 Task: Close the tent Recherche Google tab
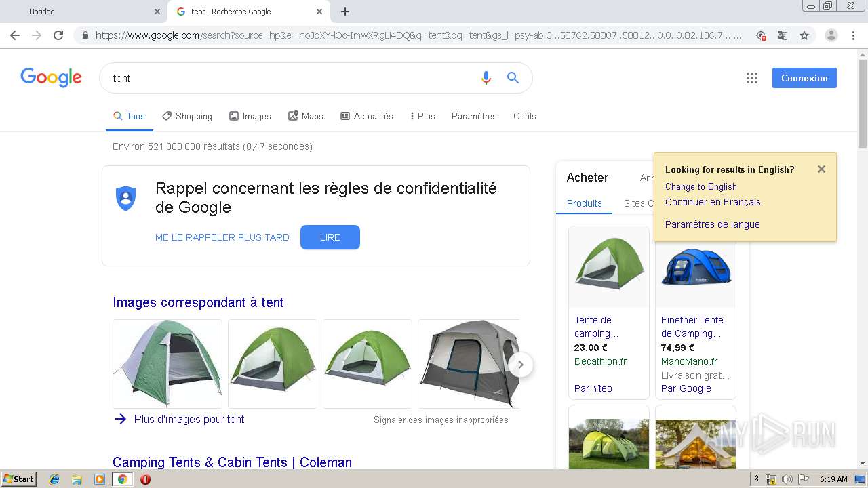point(319,12)
